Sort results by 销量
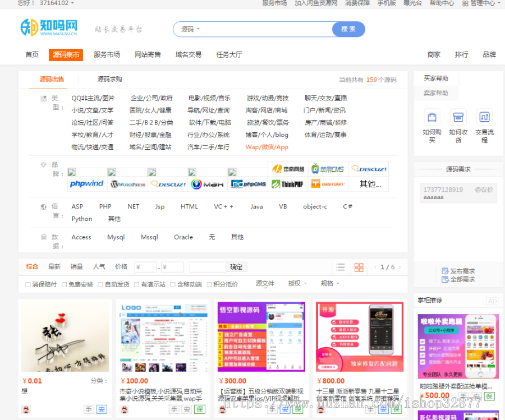Image resolution: width=505 pixels, height=420 pixels. [x=77, y=266]
